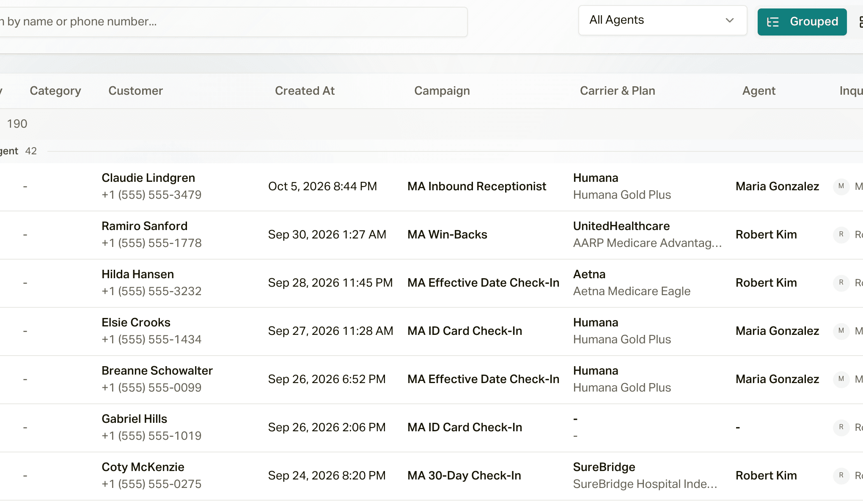The width and height of the screenshot is (863, 504).
Task: Click the M avatar in Elsie Crooks's row
Action: click(x=841, y=331)
